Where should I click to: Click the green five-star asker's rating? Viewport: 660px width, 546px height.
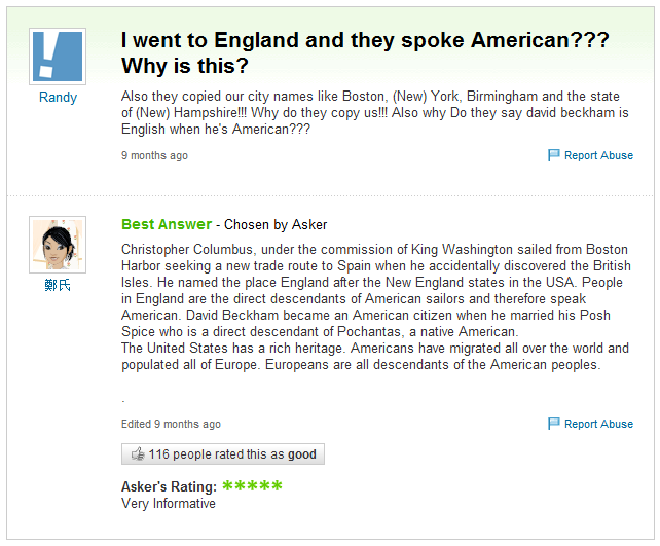(252, 486)
